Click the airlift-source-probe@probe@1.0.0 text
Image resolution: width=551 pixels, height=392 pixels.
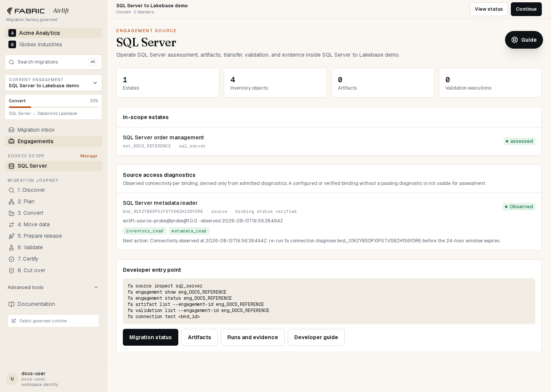[x=160, y=221]
